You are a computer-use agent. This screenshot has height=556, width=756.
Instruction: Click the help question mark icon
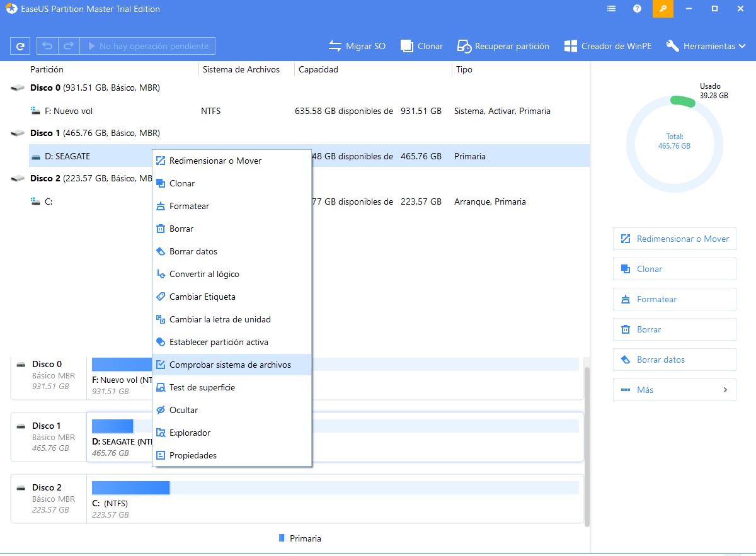(x=637, y=9)
